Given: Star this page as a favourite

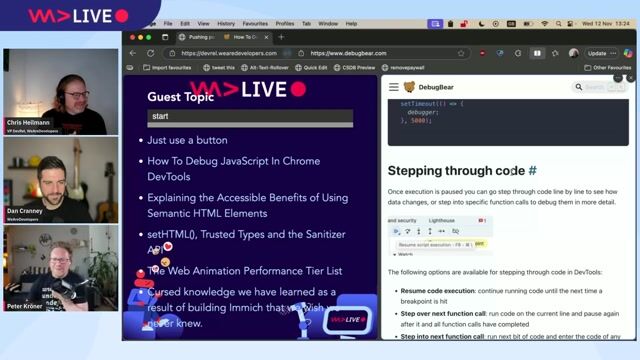Looking at the screenshot, I should (x=461, y=53).
